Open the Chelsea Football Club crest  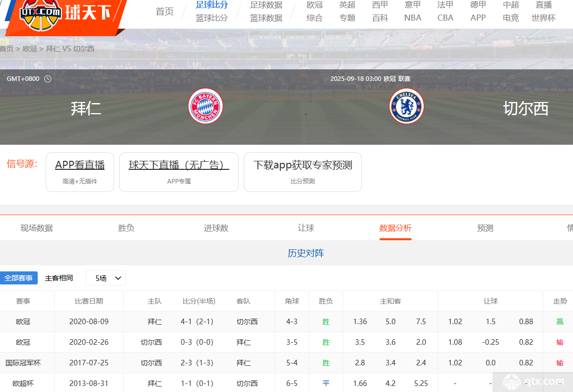pos(406,106)
